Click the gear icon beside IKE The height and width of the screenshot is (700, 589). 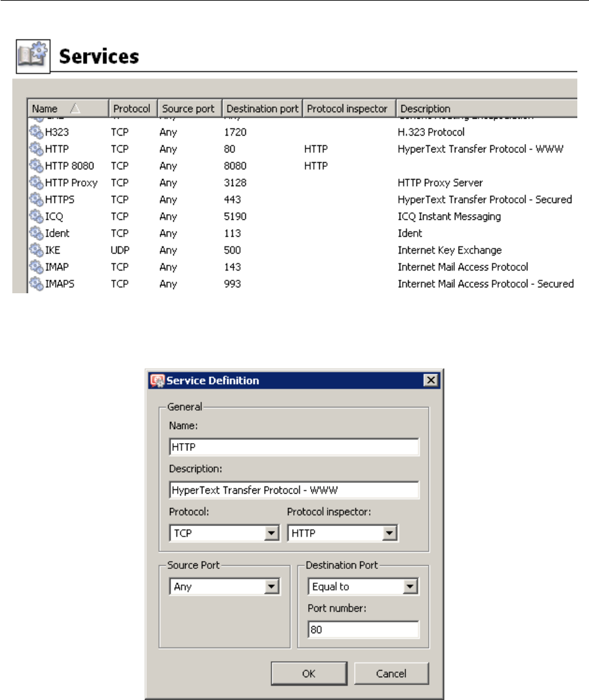(36, 250)
